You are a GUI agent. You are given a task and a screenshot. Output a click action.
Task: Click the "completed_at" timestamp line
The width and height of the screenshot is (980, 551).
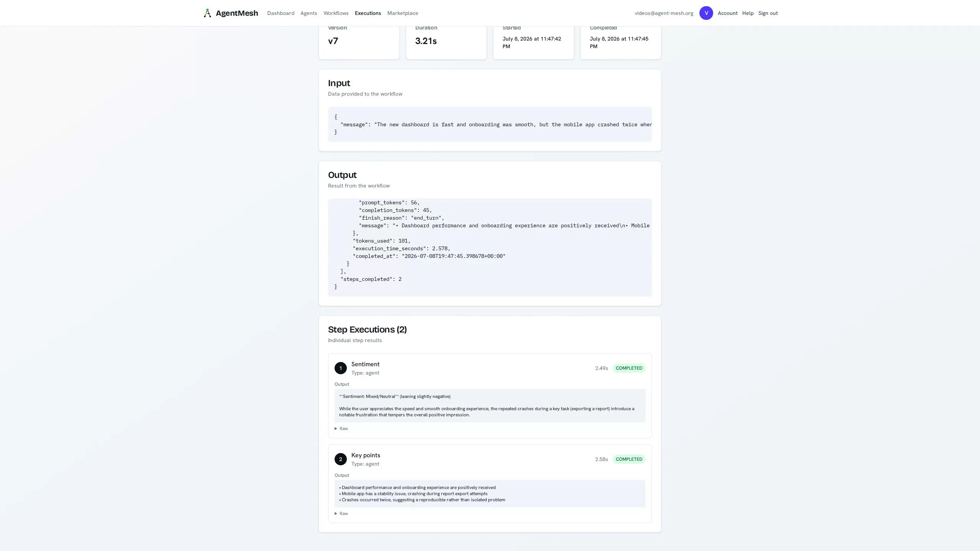[429, 256]
